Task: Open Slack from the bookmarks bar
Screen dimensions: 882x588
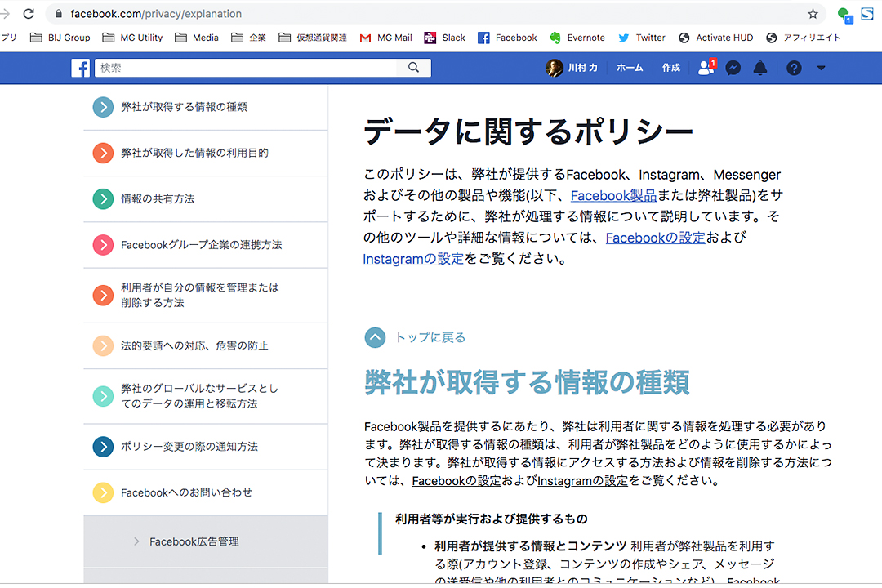Action: 444,37
